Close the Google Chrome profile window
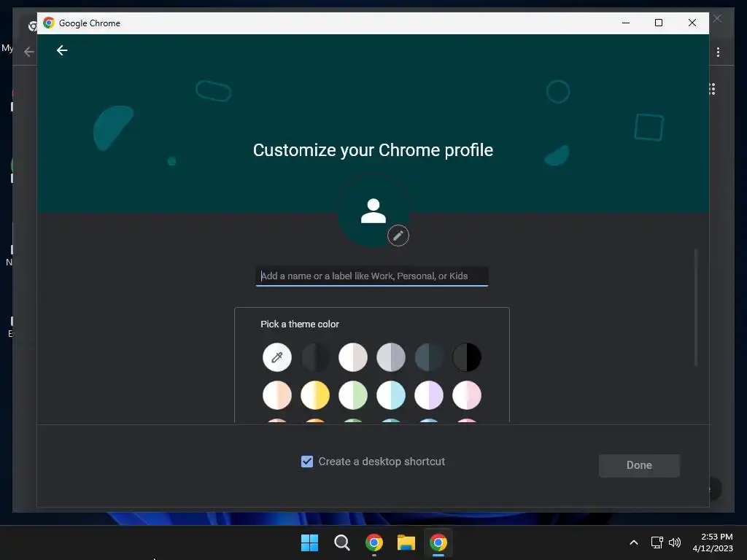 [692, 23]
